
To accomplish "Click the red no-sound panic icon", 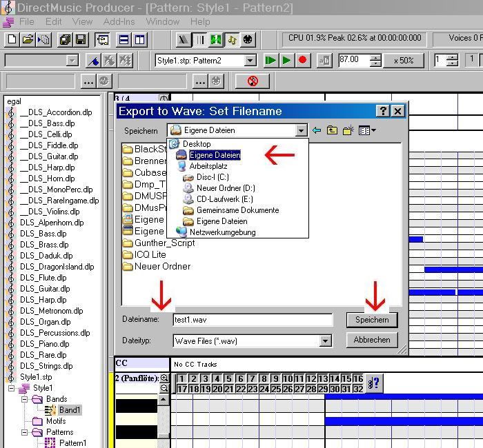I will (253, 81).
